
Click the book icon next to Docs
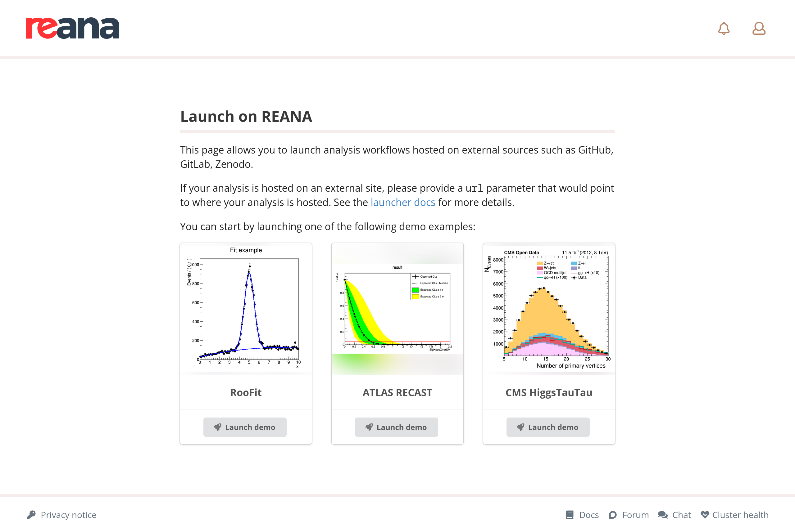point(570,515)
